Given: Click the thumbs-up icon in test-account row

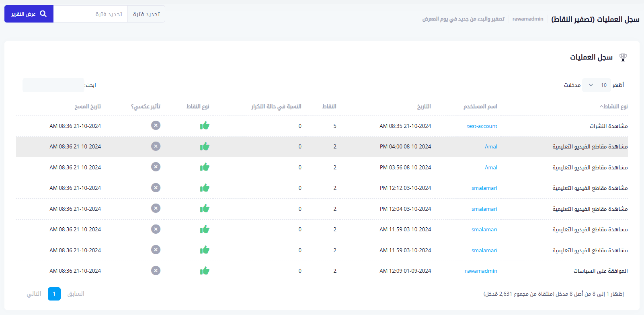Looking at the screenshot, I should 205,126.
